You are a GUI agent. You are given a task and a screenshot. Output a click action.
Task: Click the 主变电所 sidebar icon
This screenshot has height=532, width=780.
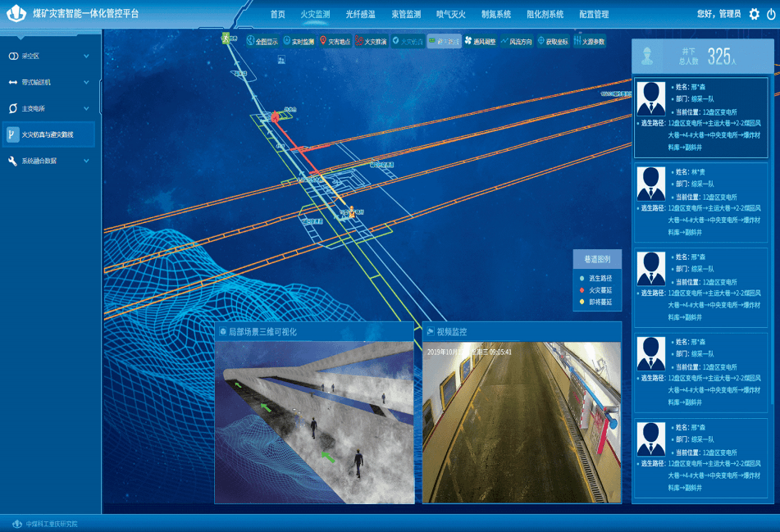(12, 108)
